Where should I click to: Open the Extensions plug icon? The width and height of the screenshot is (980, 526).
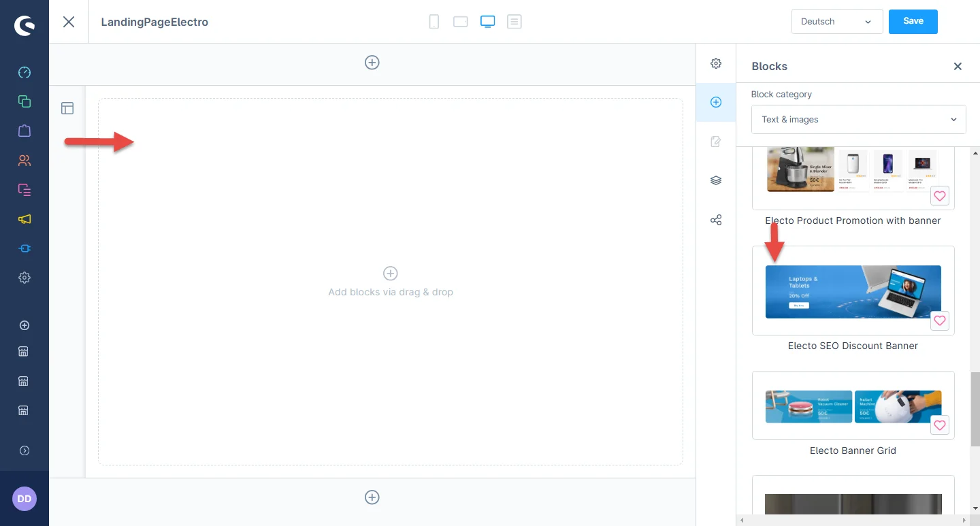click(x=24, y=248)
